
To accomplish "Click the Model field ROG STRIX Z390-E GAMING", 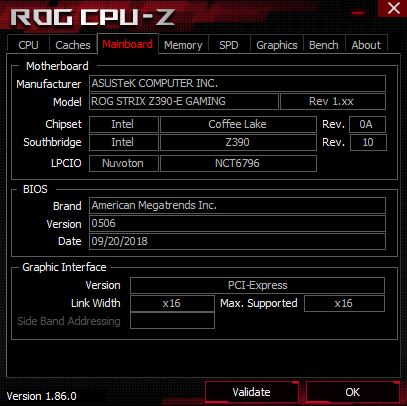I will click(x=184, y=101).
